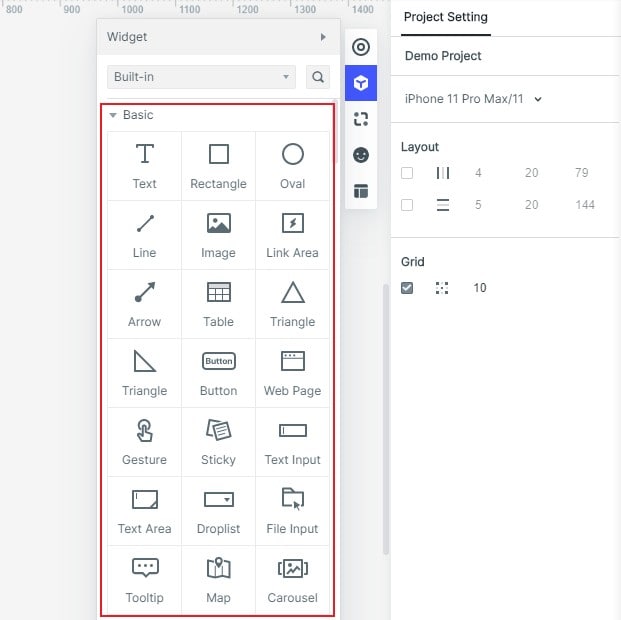621x620 pixels.
Task: Select the Sticky note widget
Action: pos(219,442)
